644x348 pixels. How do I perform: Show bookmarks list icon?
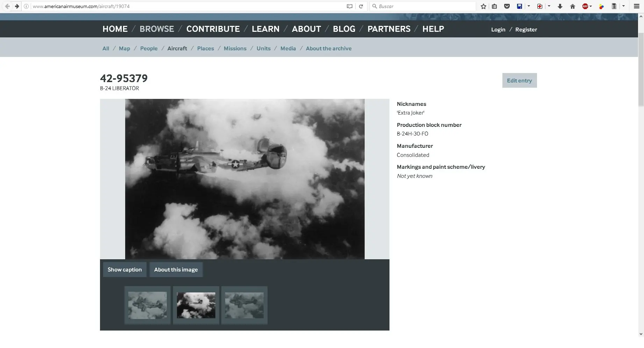coord(494,6)
